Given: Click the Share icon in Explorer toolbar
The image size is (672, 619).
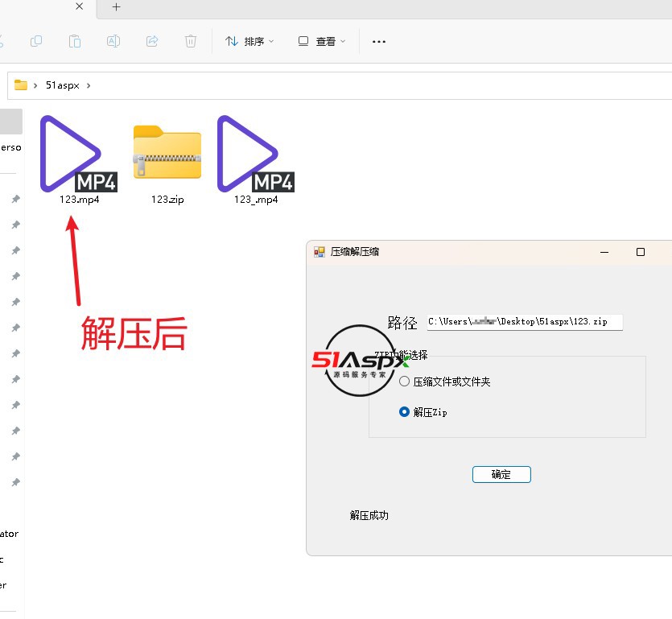Looking at the screenshot, I should (x=152, y=41).
